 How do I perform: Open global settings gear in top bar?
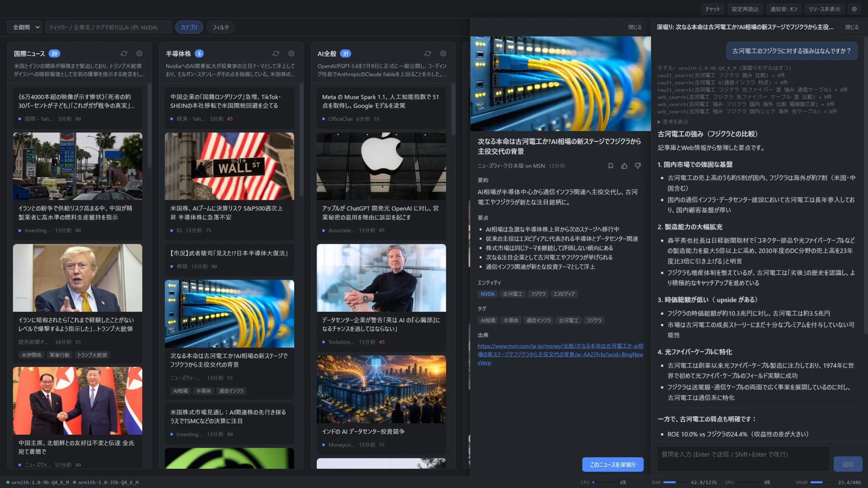[854, 9]
